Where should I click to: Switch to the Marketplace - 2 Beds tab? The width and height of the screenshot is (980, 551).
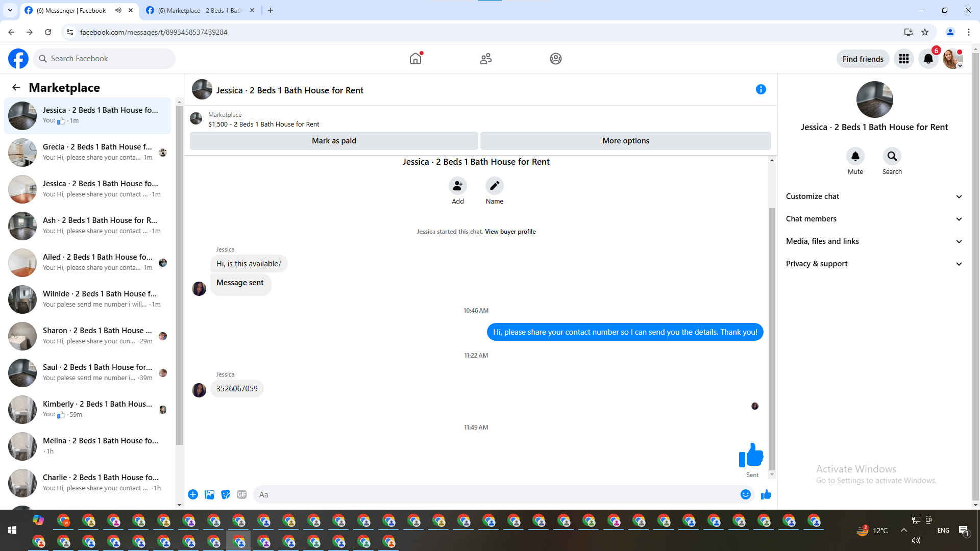click(200, 10)
